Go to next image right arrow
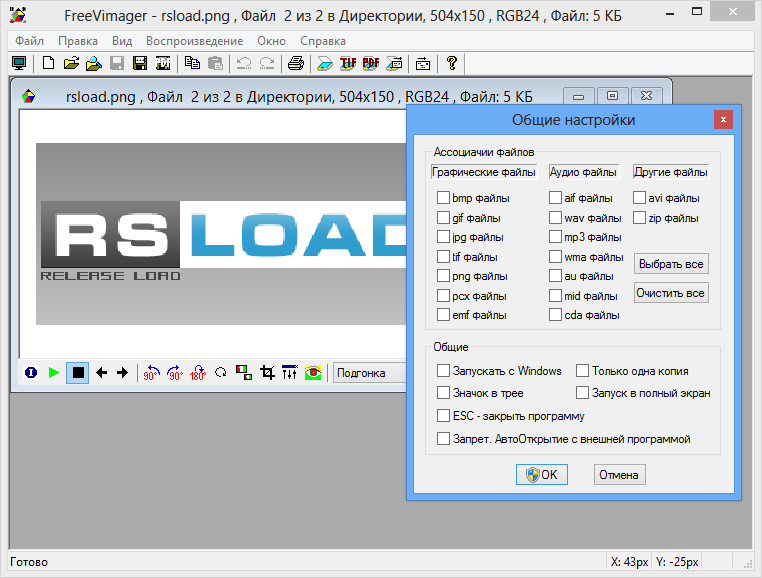Screen dimensions: 762x578 tap(122, 373)
